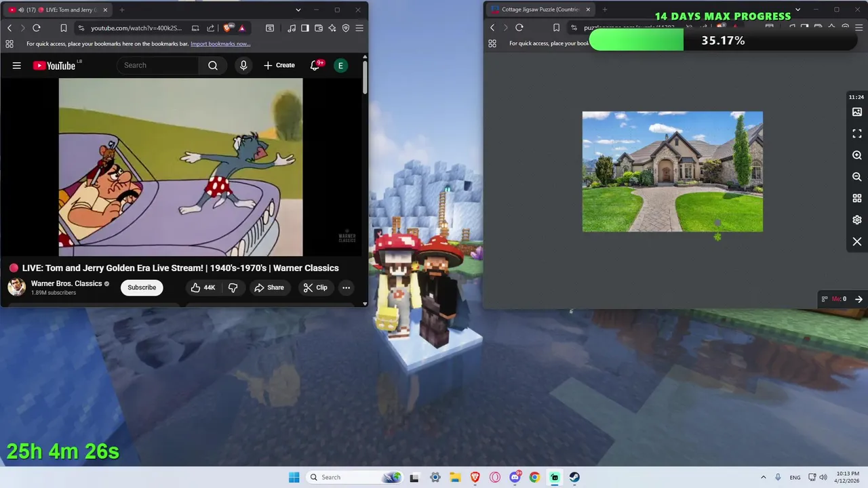Viewport: 868px width, 488px height.
Task: View site information for youtube.com
Action: [81, 28]
